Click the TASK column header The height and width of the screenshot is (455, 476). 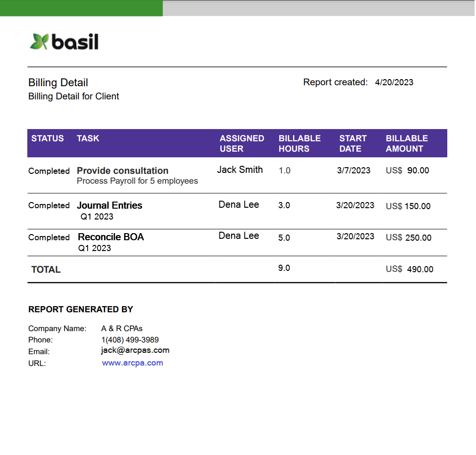tap(88, 138)
